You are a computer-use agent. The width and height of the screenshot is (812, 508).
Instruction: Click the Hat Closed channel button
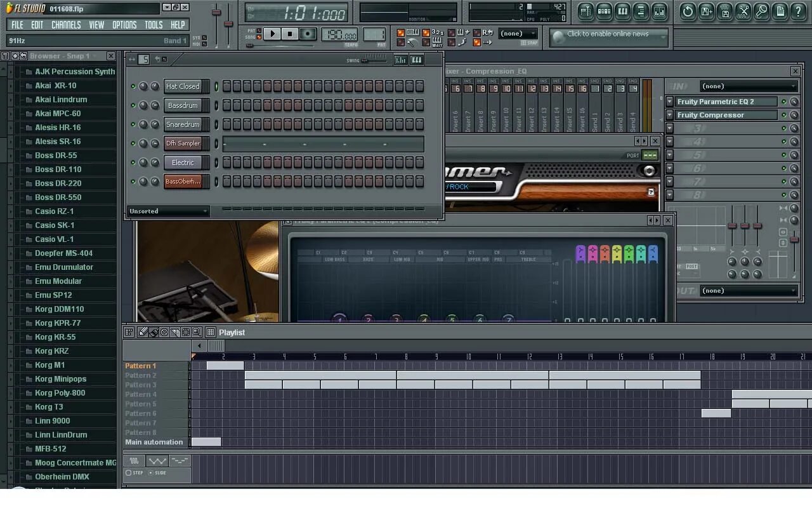point(183,86)
